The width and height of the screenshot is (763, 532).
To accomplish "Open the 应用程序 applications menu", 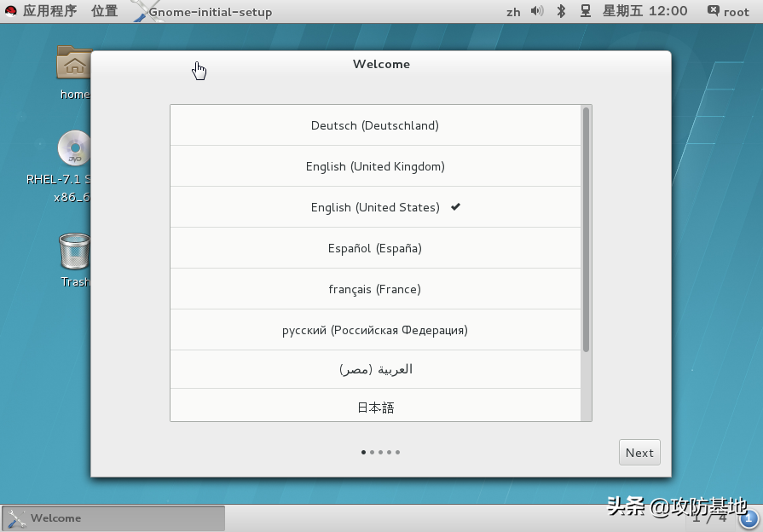I will click(49, 11).
